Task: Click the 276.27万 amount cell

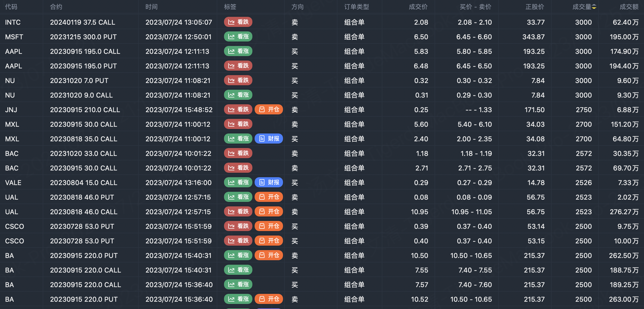Action: [624, 212]
